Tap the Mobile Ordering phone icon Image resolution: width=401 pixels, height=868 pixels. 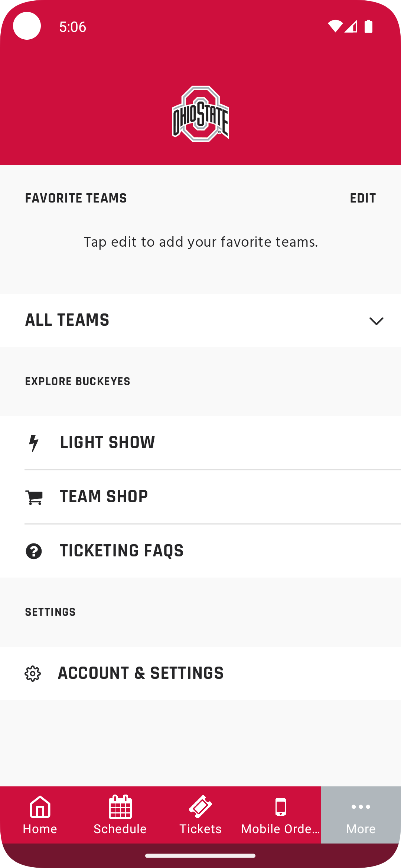click(281, 806)
